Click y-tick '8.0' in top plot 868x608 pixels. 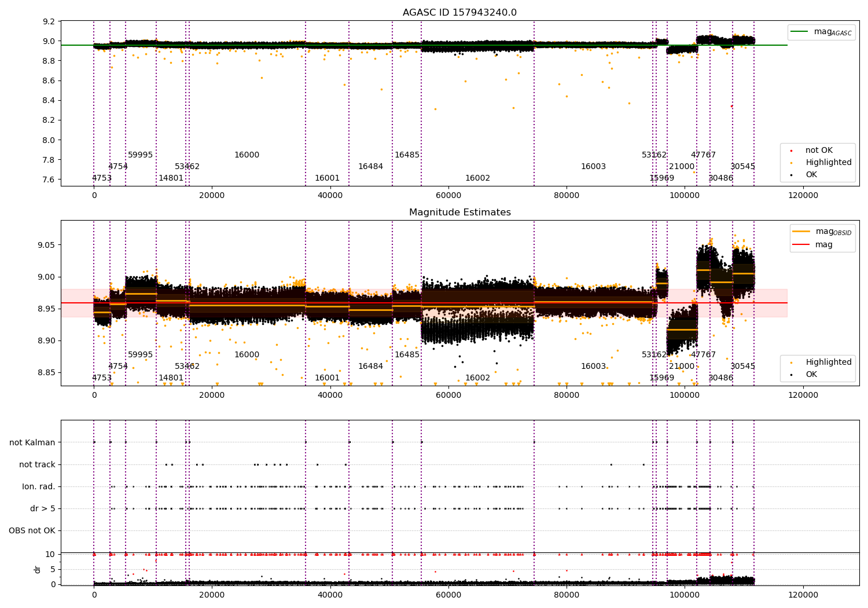click(x=49, y=140)
